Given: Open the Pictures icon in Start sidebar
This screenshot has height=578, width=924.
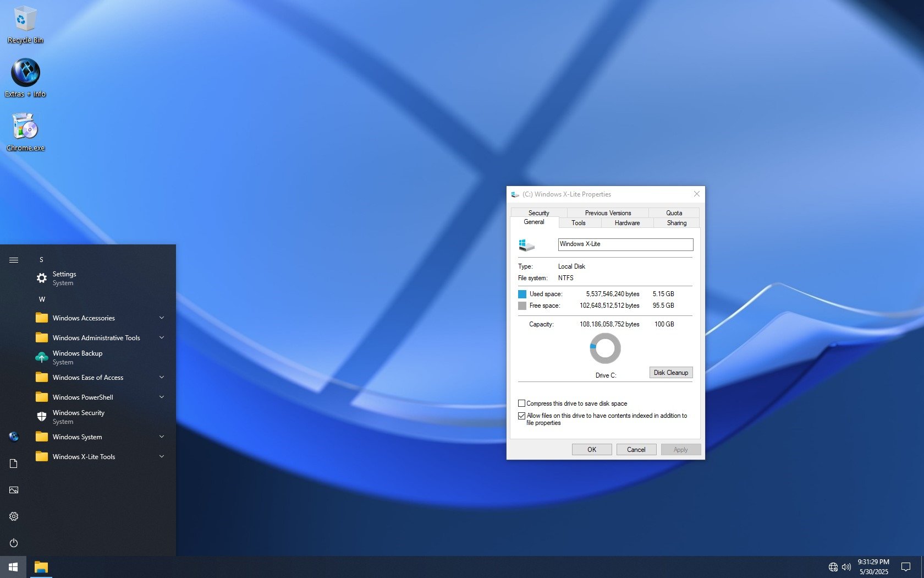Looking at the screenshot, I should pyautogui.click(x=14, y=490).
